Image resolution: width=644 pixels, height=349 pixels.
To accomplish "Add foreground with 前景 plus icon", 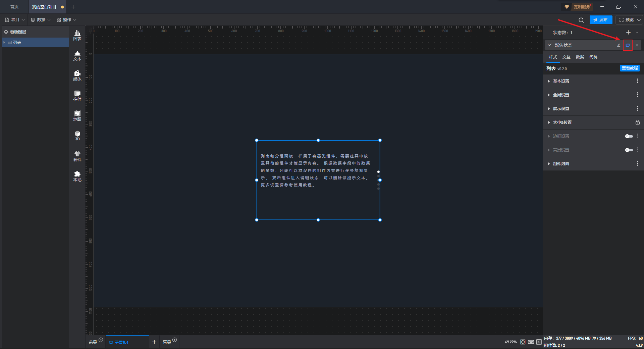I will pos(101,340).
